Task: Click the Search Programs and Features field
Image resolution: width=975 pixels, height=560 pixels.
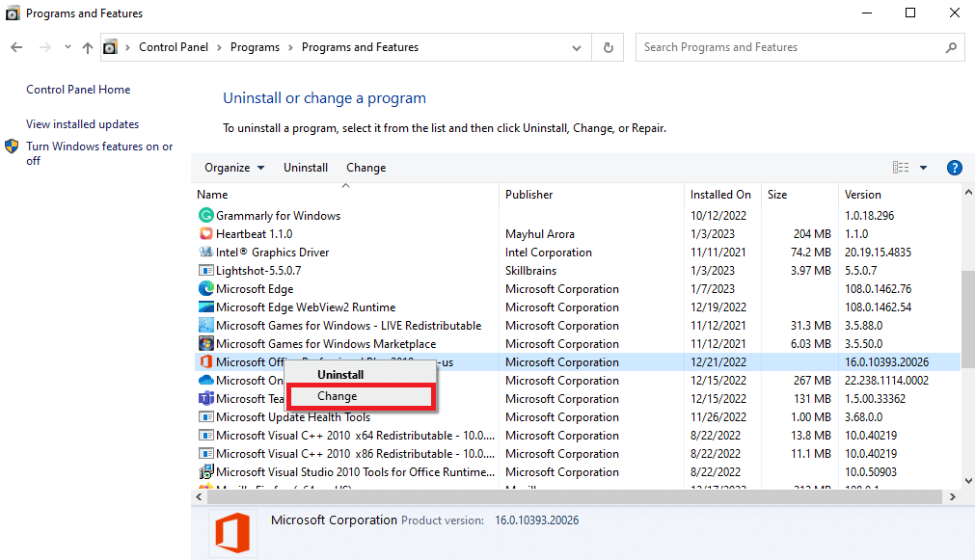Action: click(x=800, y=47)
